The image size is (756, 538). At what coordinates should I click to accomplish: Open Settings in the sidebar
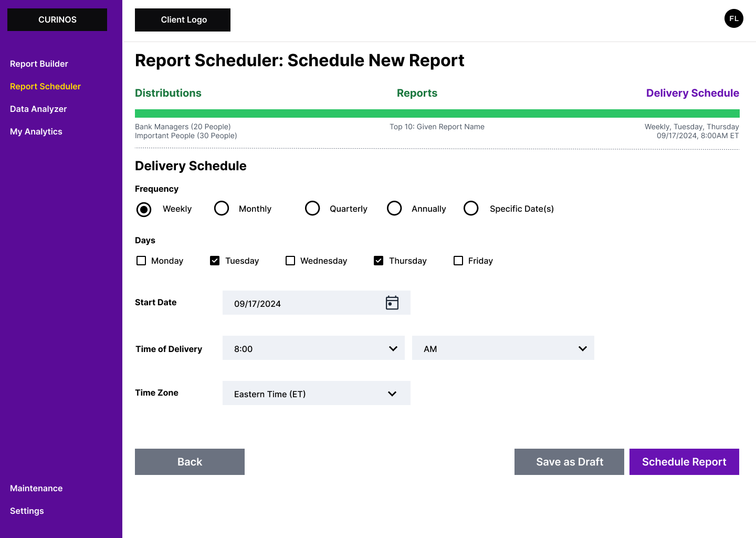(27, 511)
